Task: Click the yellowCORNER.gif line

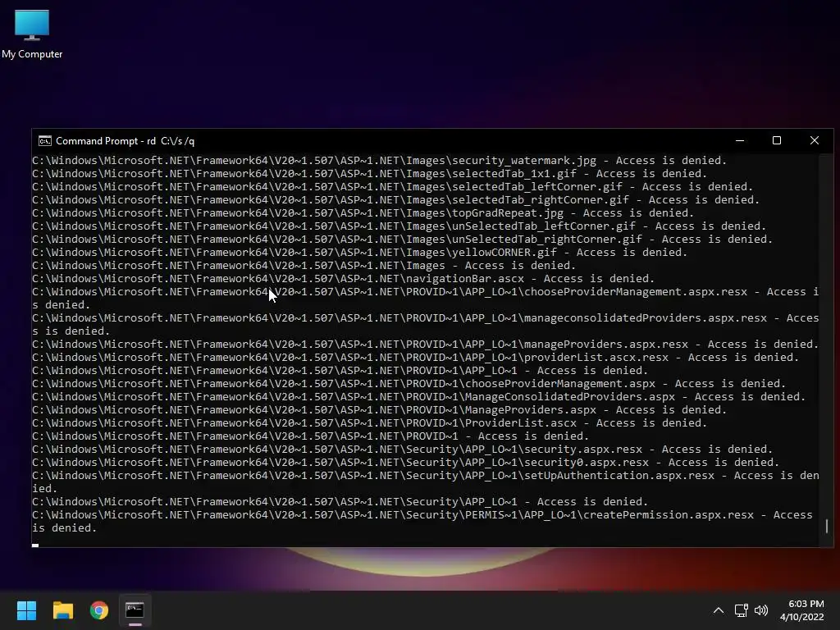Action: [x=360, y=253]
